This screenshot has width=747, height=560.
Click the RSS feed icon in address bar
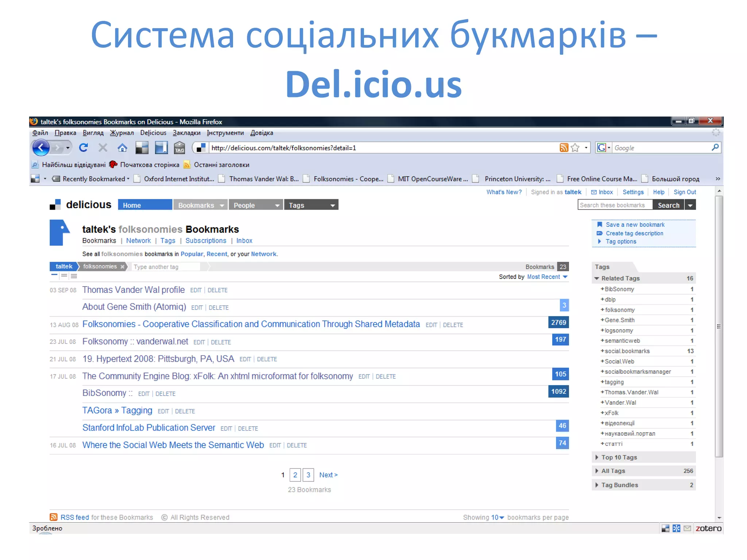click(564, 148)
